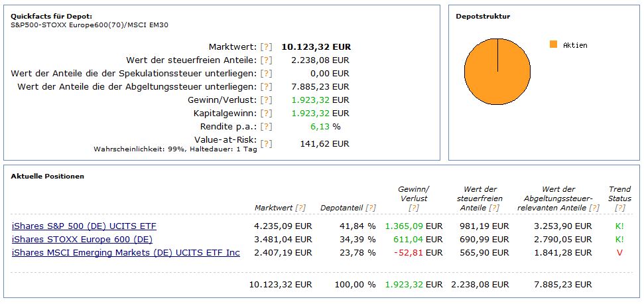Click the Value-at-Risk help icon
644x304 pixels.
266,143
